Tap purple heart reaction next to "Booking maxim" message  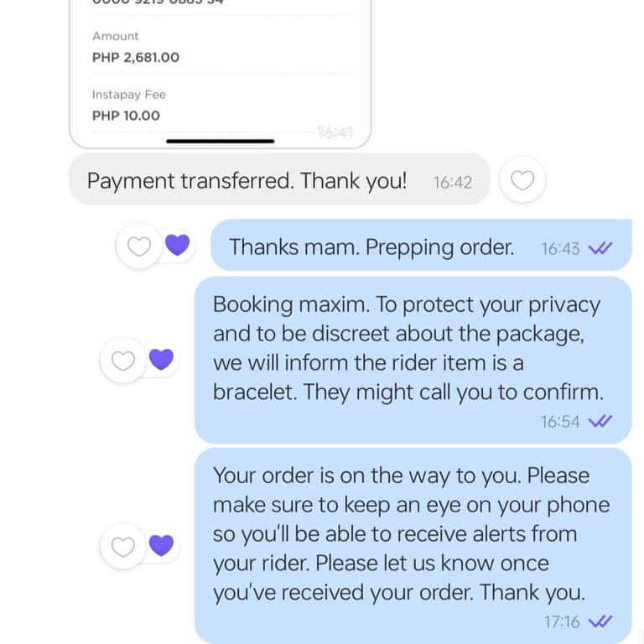coord(161,360)
